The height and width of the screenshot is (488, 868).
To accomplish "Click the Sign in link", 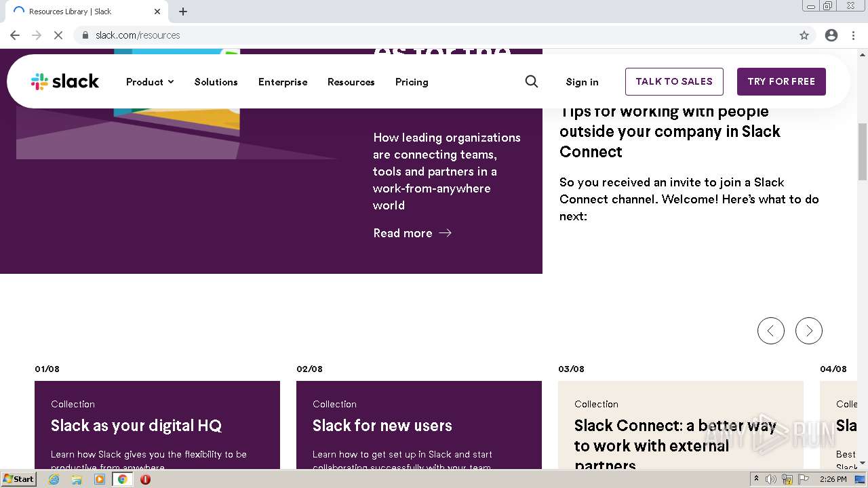I will click(x=582, y=82).
